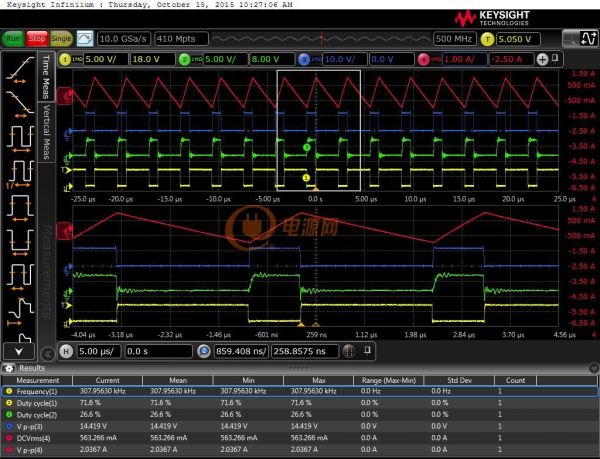Select the positive pulse width measurement icon
Viewport: 600px width, 459px height.
pos(20,208)
